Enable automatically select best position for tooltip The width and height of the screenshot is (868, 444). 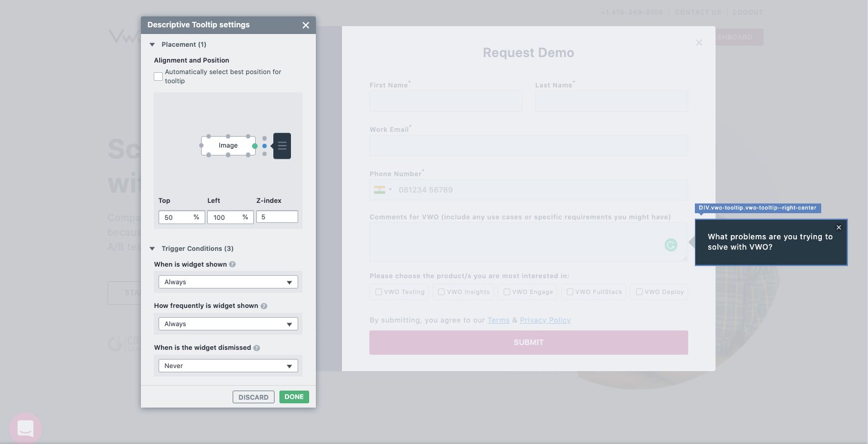pos(159,77)
